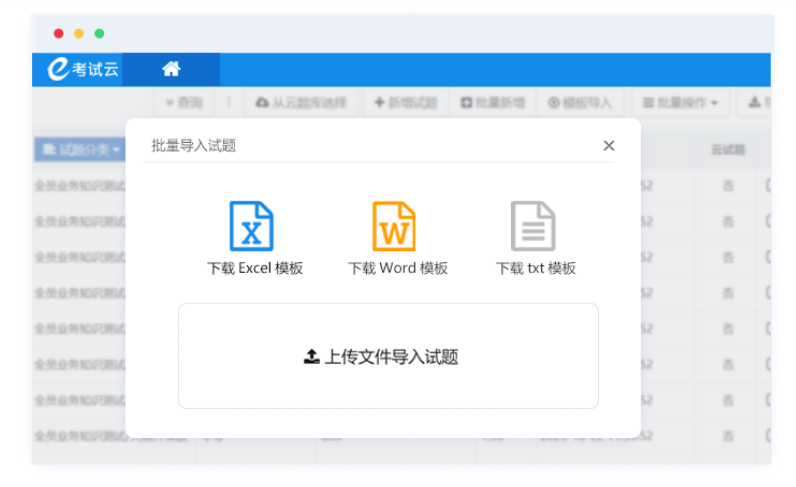
Task: Open the 批量操作 dropdown menu
Action: pos(680,103)
